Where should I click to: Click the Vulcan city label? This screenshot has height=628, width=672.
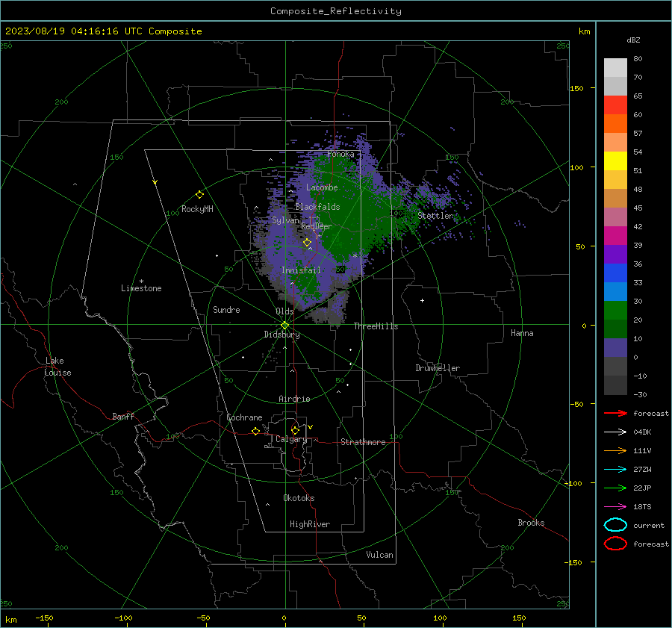[380, 555]
